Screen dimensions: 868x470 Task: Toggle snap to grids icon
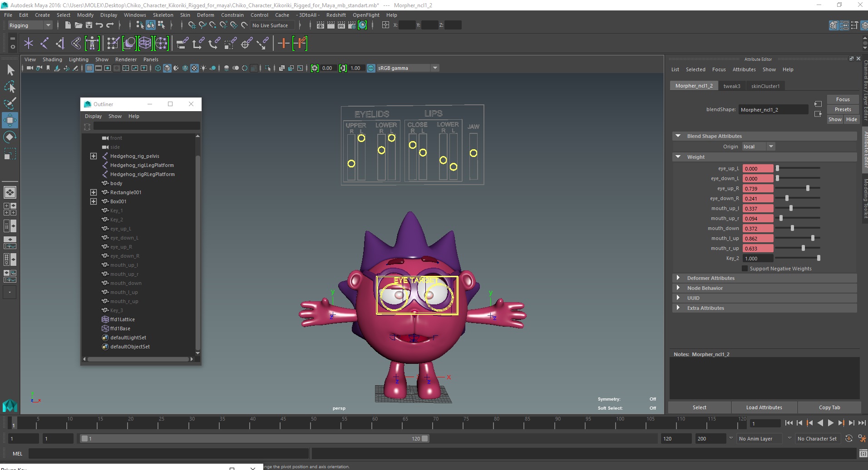coord(192,25)
